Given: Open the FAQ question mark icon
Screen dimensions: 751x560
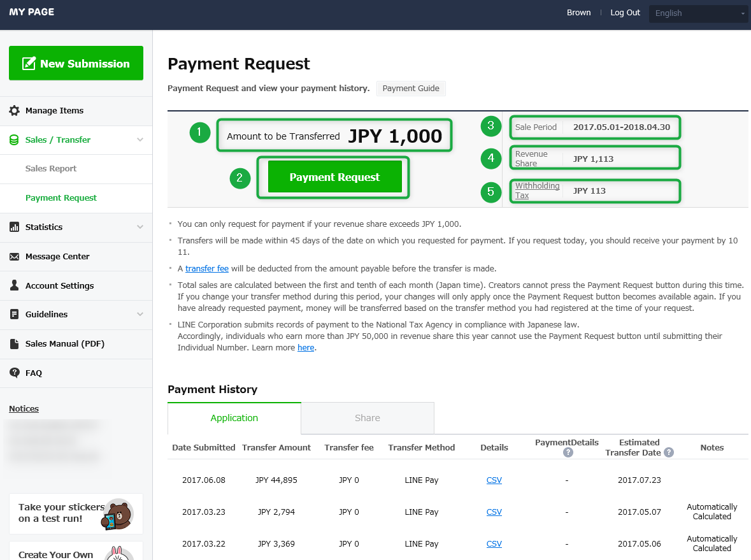Looking at the screenshot, I should tap(14, 373).
